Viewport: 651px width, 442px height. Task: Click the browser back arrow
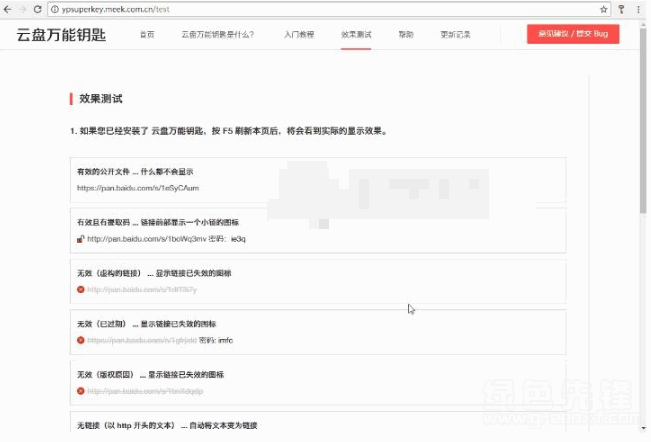point(7,9)
